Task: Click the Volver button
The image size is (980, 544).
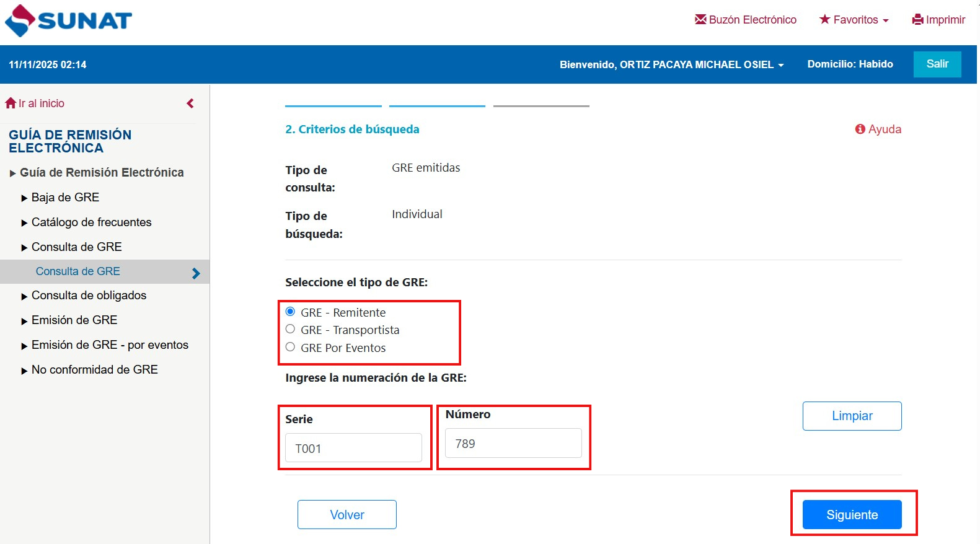Action: click(x=347, y=514)
